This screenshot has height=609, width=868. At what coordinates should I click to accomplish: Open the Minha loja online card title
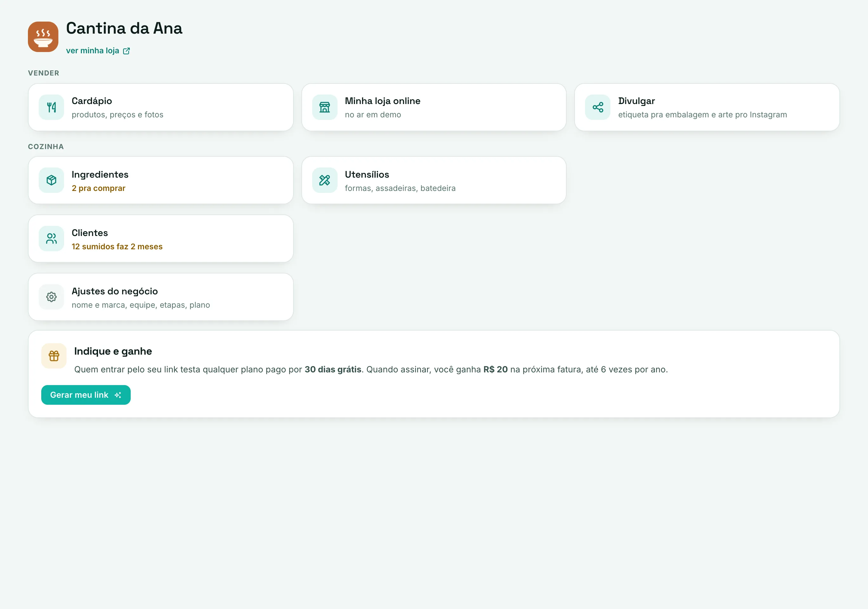383,101
